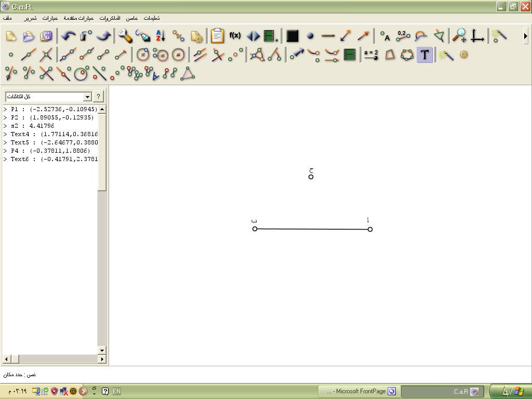Toggle showing object values (0,2 icon)
Image resolution: width=532 pixels, height=399 pixels.
[x=403, y=36]
